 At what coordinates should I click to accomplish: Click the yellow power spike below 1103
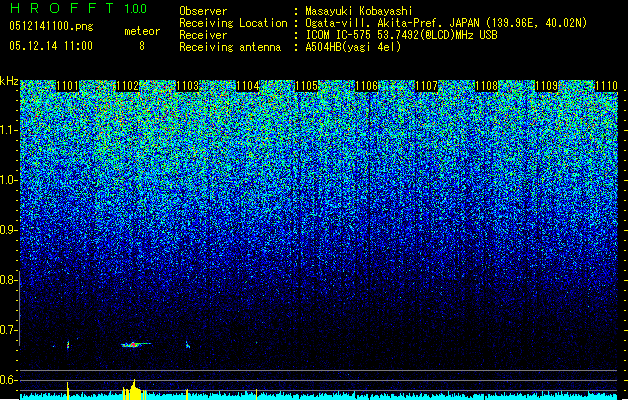coord(187,394)
